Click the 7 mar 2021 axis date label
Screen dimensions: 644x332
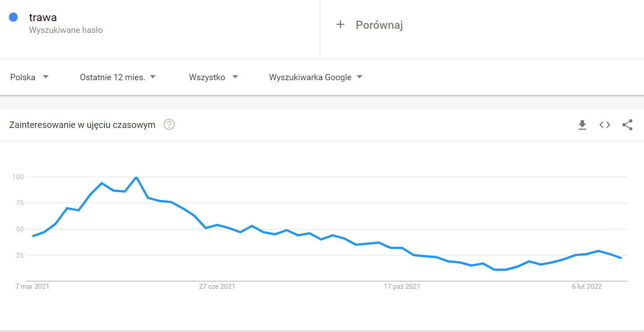(x=32, y=287)
